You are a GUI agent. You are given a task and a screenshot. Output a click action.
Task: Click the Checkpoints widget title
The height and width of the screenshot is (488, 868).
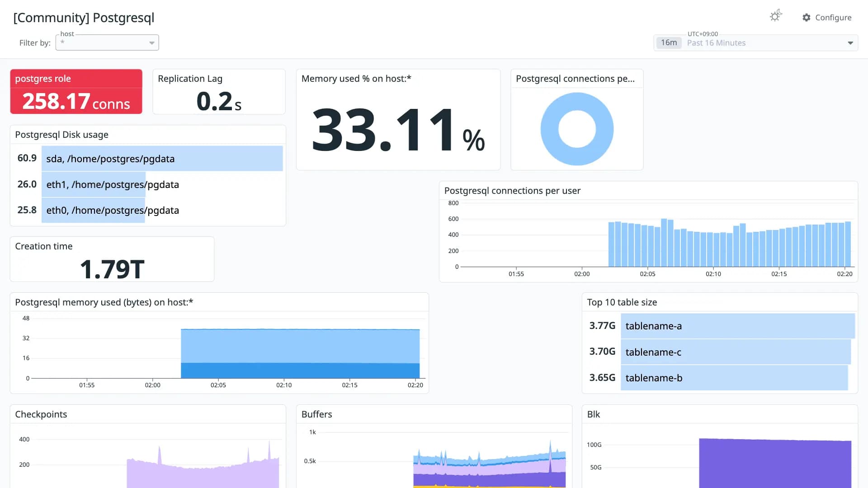pyautogui.click(x=41, y=414)
